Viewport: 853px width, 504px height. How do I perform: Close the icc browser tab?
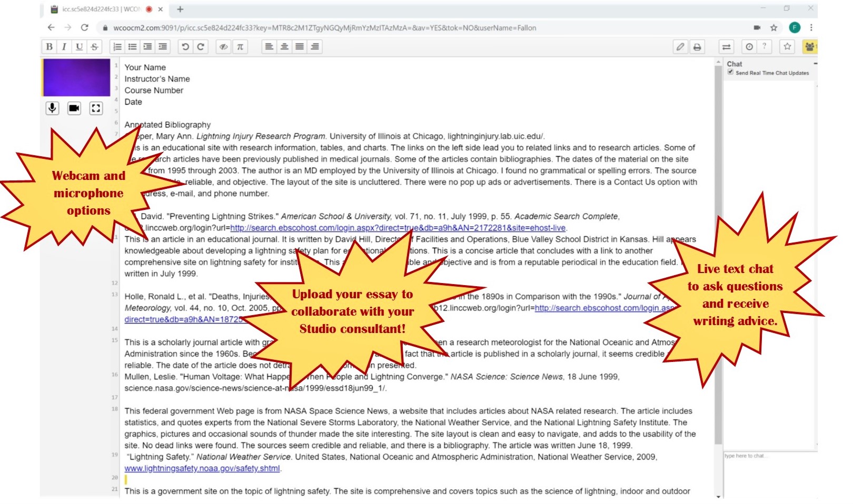[x=161, y=9]
